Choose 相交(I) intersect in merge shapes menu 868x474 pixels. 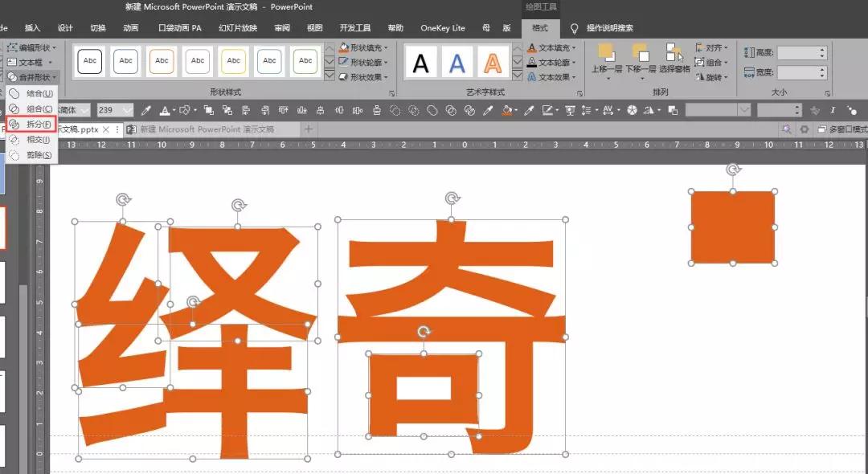31,140
